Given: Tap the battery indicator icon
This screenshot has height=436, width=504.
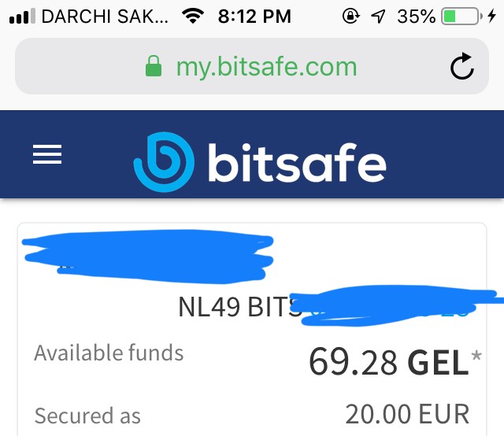Looking at the screenshot, I should [462, 16].
